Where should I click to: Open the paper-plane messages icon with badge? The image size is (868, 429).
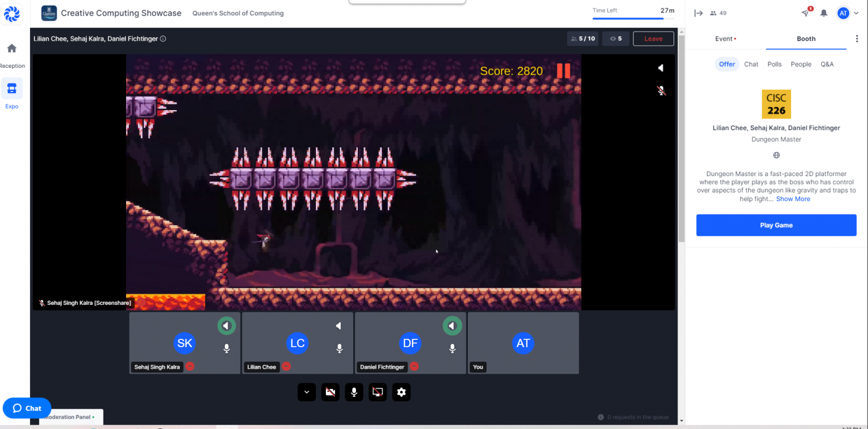(x=805, y=13)
